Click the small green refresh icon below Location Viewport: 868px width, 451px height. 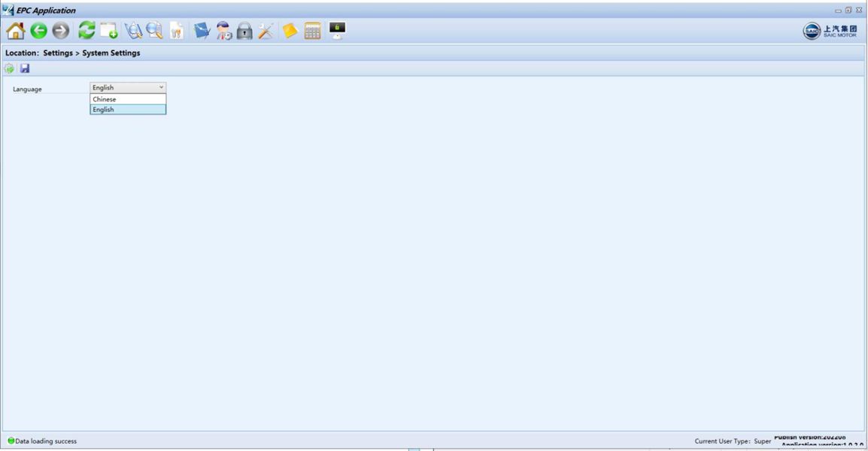click(x=10, y=68)
